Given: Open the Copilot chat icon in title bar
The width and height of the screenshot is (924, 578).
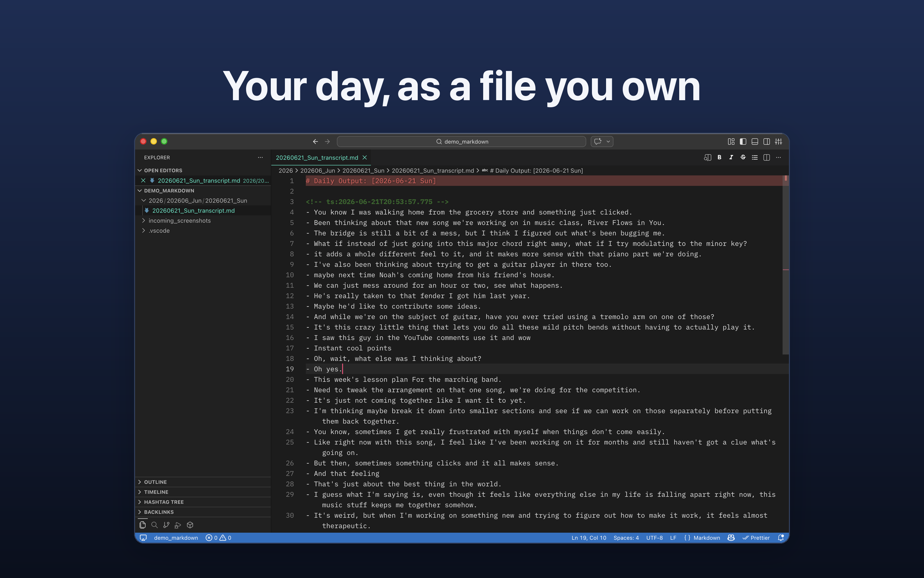Looking at the screenshot, I should click(598, 141).
